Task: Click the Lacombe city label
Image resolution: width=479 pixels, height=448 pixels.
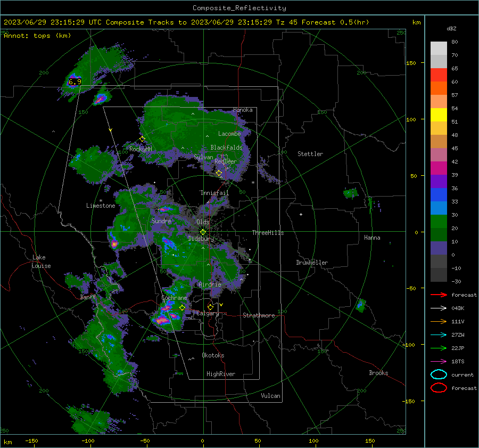Action: [229, 134]
